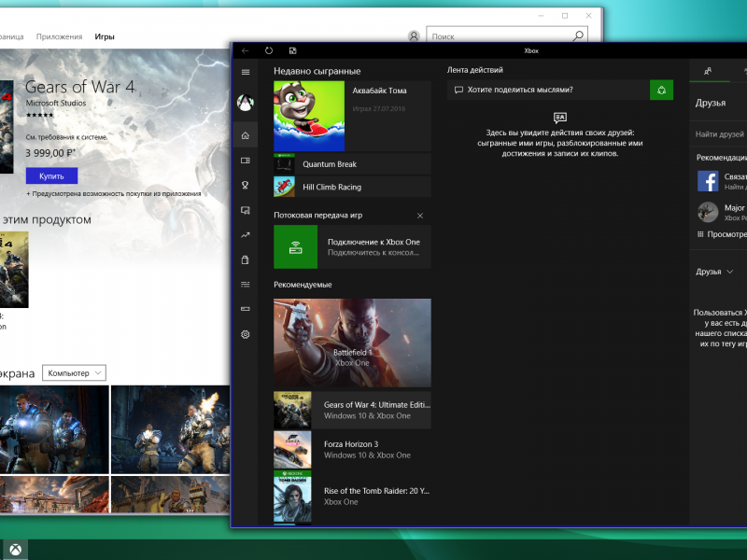The height and width of the screenshot is (560, 747).
Task: Click 'Хотите поделиться мыслями?' input box
Action: click(x=548, y=90)
